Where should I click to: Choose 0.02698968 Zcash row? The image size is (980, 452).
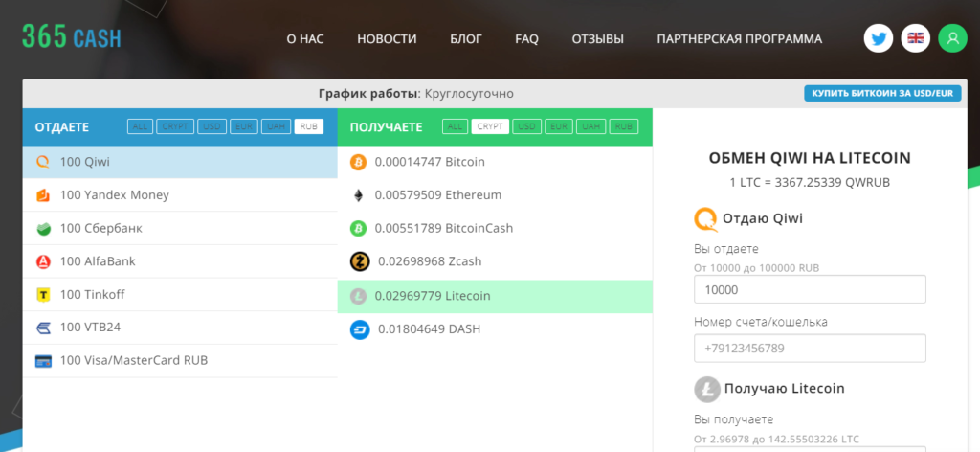(495, 261)
